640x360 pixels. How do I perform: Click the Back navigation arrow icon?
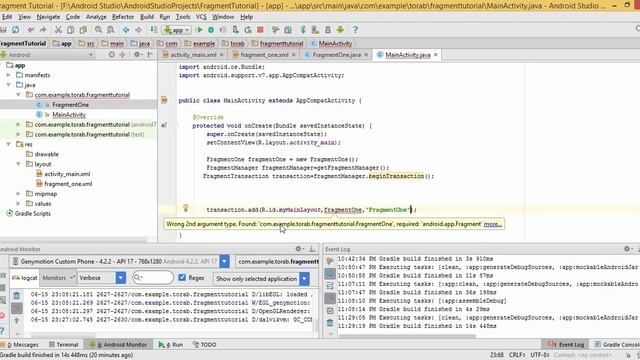tap(126, 30)
